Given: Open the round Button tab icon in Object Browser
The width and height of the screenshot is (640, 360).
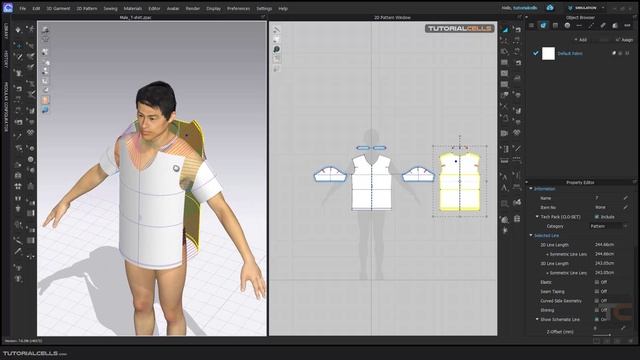Looking at the screenshot, I should tap(567, 25).
